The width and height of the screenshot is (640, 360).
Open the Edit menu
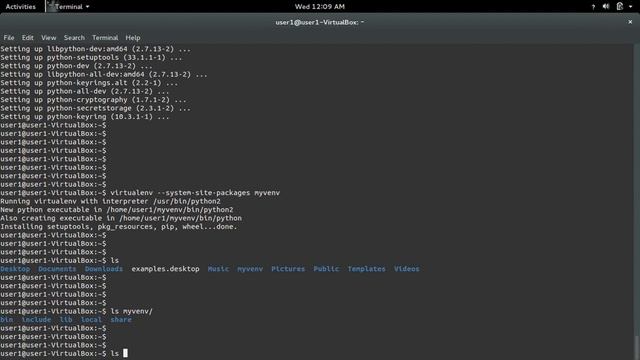[27, 38]
